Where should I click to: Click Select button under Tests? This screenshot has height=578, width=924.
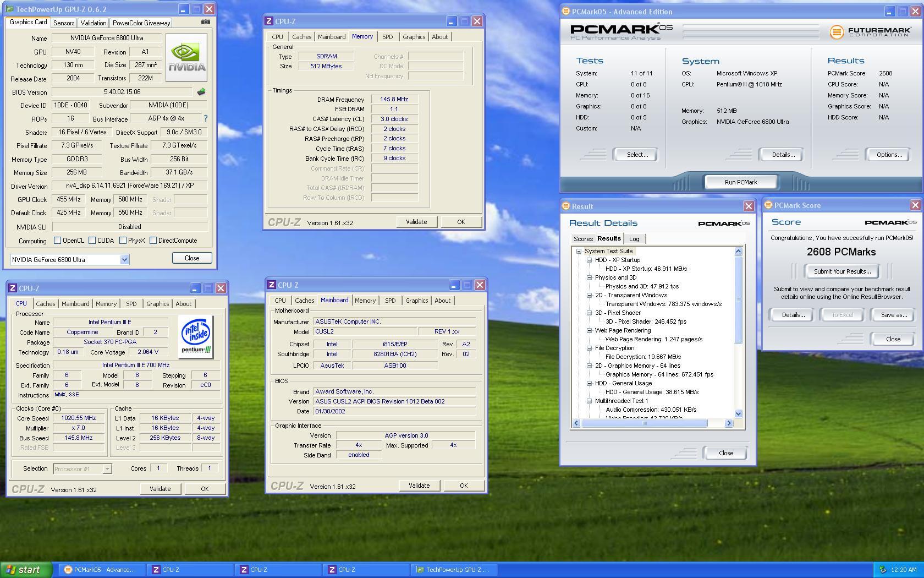(637, 155)
